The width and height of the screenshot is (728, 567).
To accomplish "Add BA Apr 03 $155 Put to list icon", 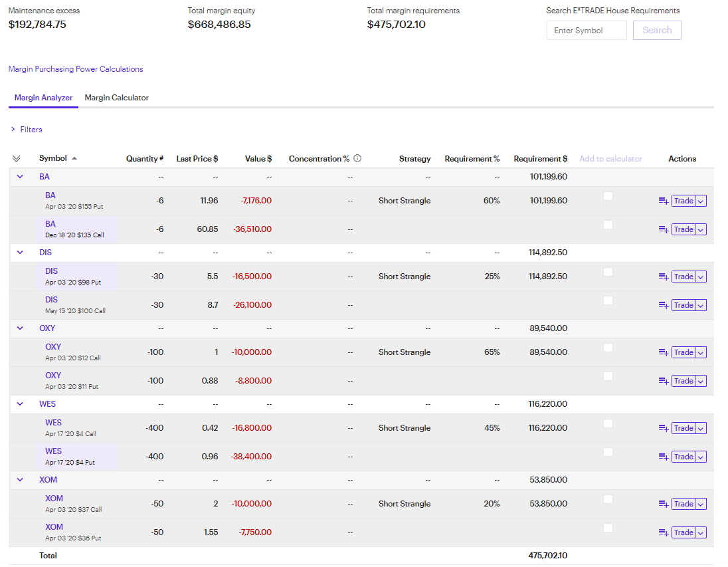I will click(x=664, y=201).
